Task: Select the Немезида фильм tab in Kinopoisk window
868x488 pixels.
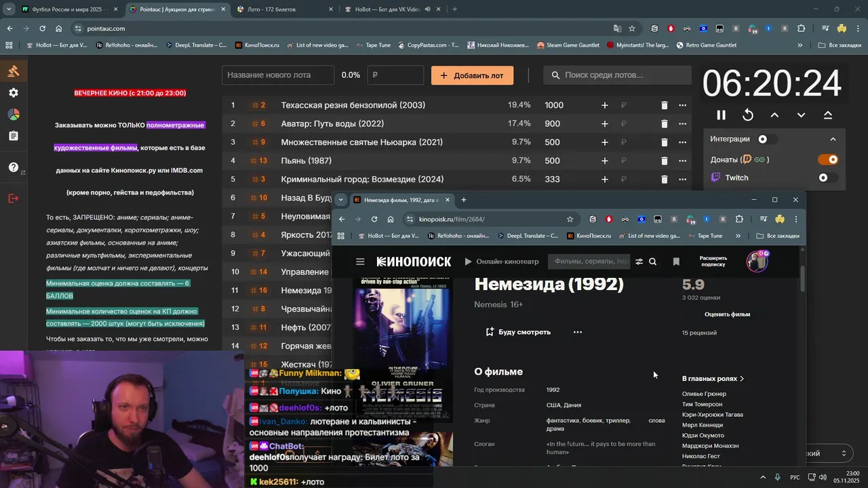Action: [x=401, y=200]
